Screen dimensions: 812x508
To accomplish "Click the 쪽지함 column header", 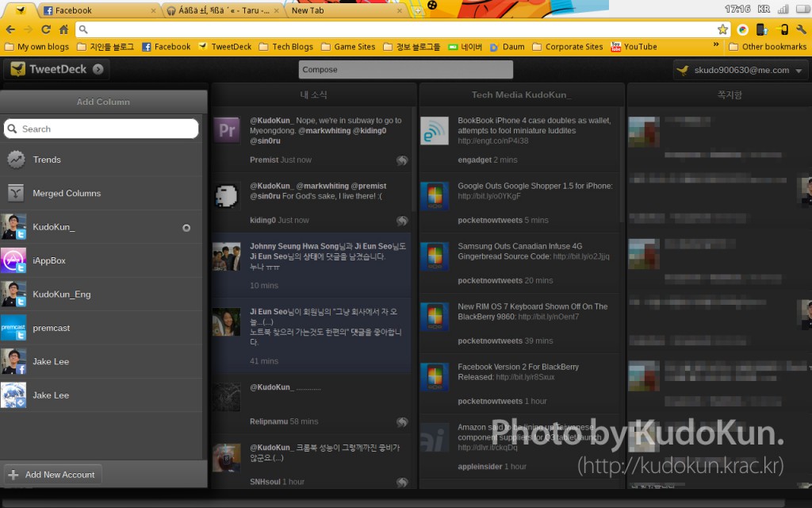I will pyautogui.click(x=730, y=95).
